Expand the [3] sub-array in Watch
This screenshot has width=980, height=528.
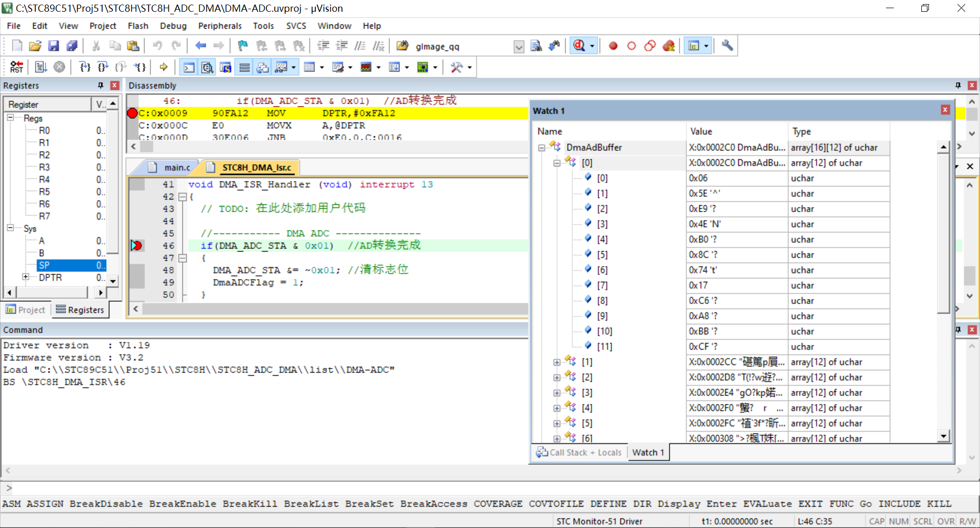tap(556, 393)
